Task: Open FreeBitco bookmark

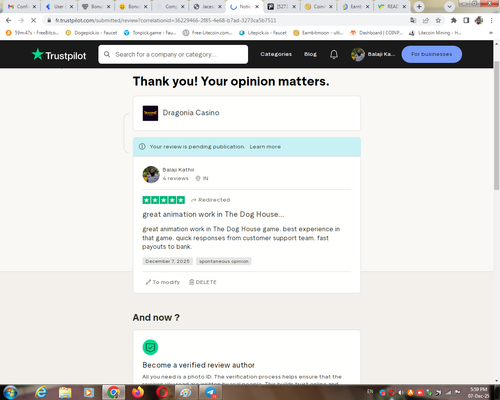Action: (32, 33)
